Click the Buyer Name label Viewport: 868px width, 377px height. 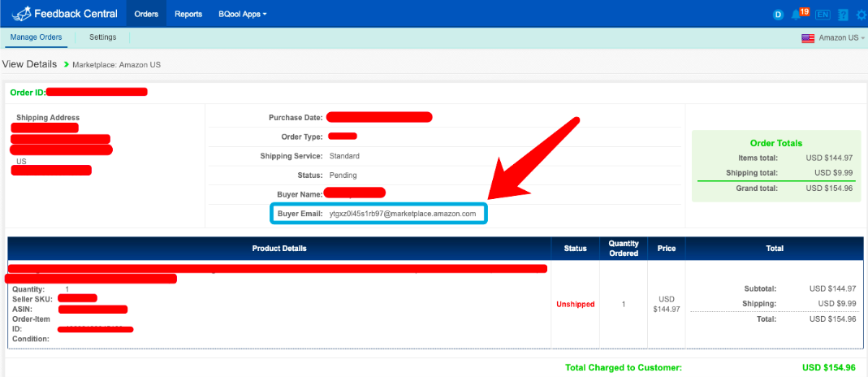pyautogui.click(x=300, y=195)
